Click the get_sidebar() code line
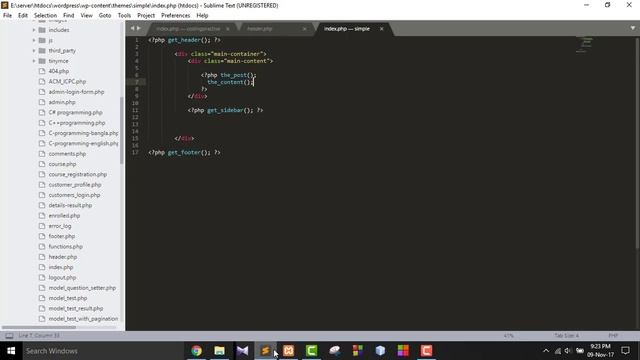640x360 pixels. 225,110
